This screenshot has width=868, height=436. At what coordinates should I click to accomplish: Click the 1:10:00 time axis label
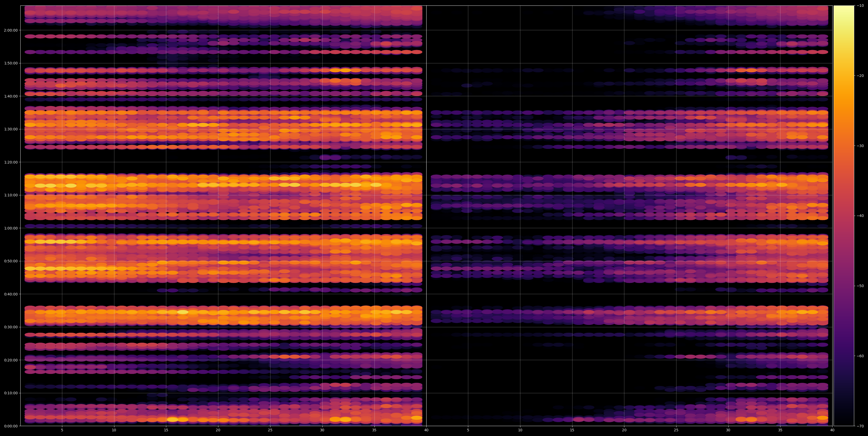click(x=10, y=195)
